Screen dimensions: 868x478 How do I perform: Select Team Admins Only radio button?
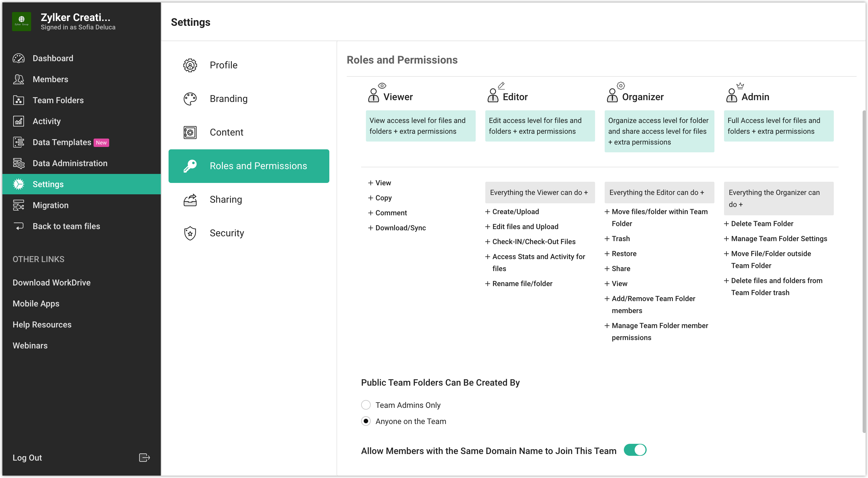366,405
